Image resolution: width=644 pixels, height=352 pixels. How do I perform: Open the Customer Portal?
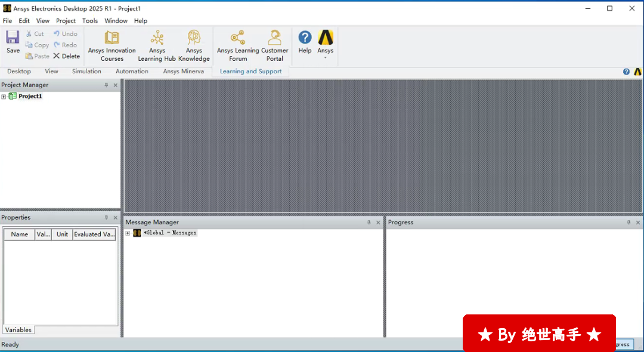click(275, 45)
